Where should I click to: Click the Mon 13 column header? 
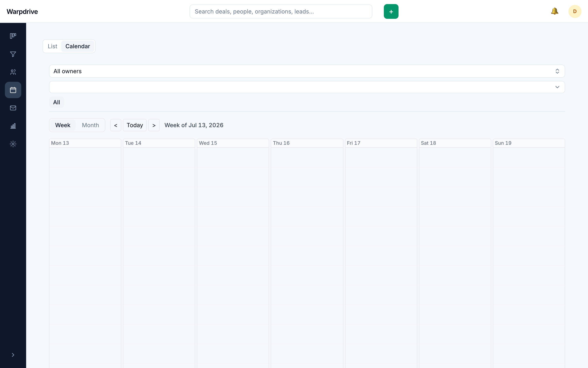(85, 143)
